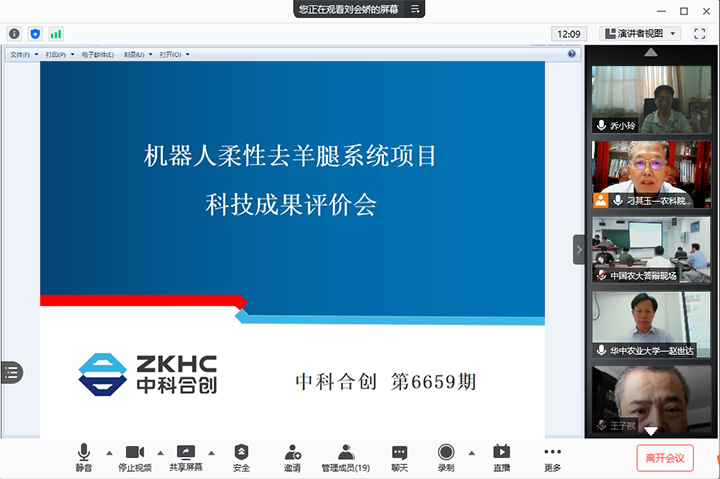Select 王子晓 video thumbnail
Viewport: 720px width, 479px height.
click(651, 399)
